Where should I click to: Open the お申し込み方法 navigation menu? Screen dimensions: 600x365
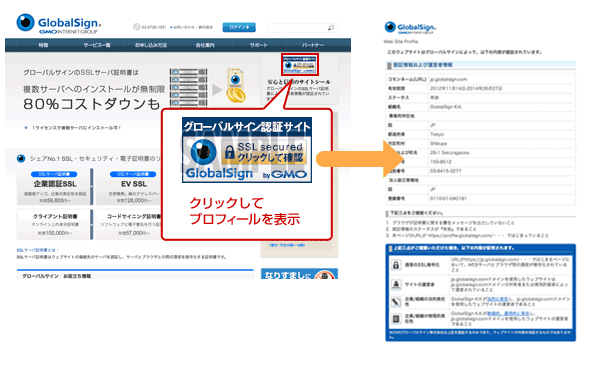click(x=150, y=45)
